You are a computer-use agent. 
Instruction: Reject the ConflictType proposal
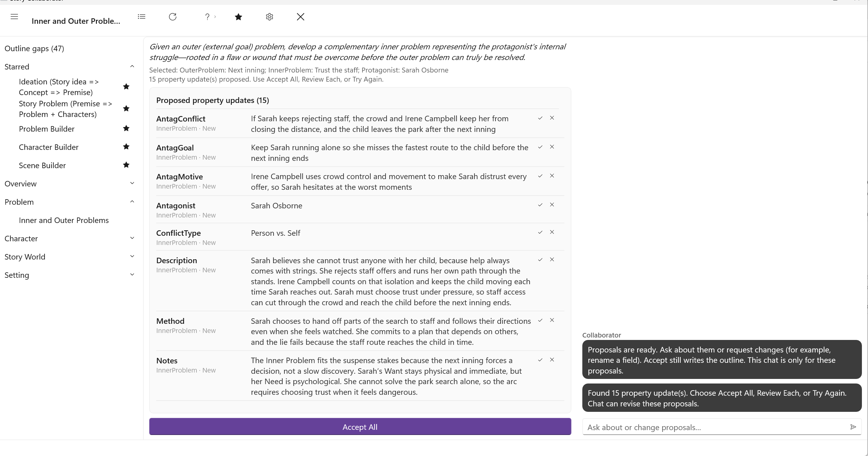pos(552,232)
